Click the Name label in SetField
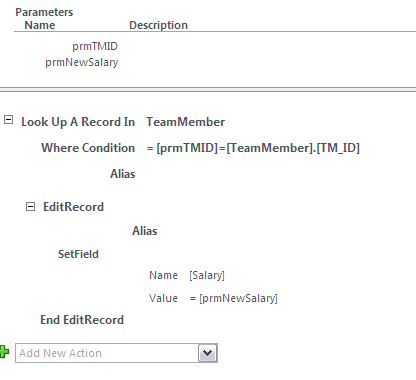 pos(163,275)
